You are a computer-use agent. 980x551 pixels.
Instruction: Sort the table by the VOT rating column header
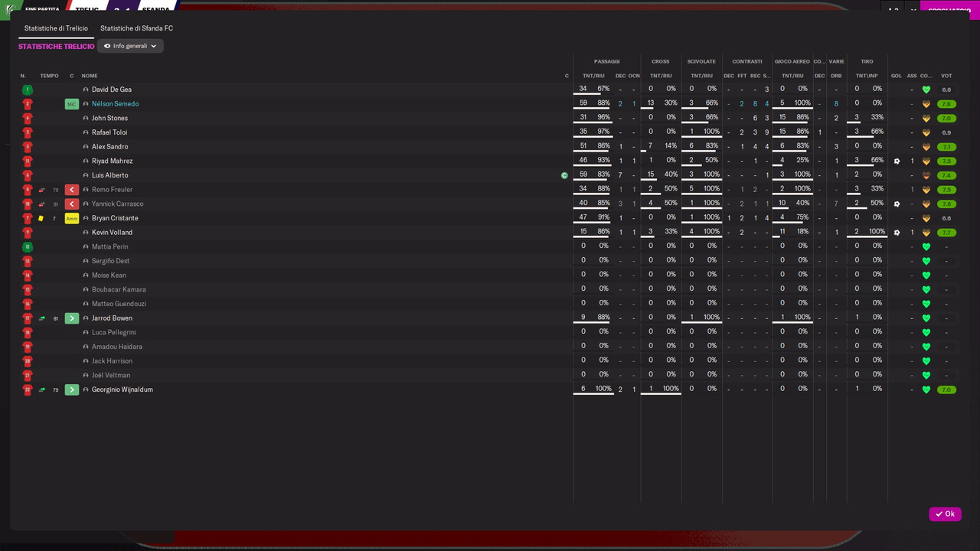946,76
